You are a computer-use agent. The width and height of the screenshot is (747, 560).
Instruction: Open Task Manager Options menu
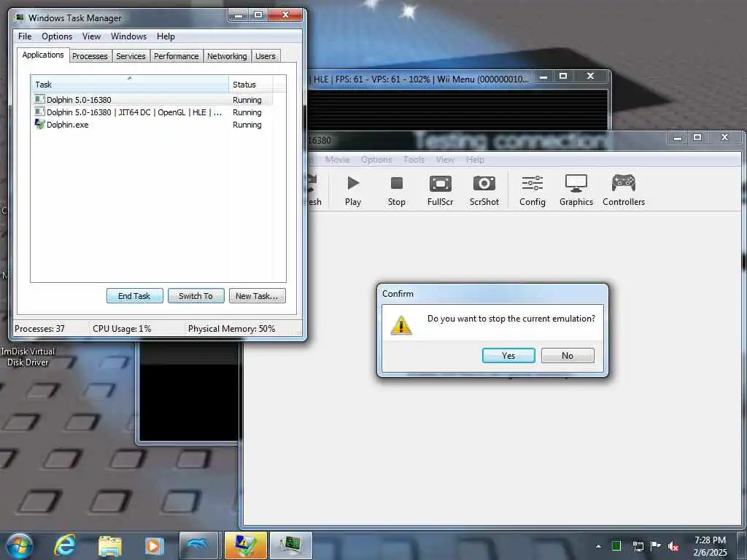coord(57,36)
